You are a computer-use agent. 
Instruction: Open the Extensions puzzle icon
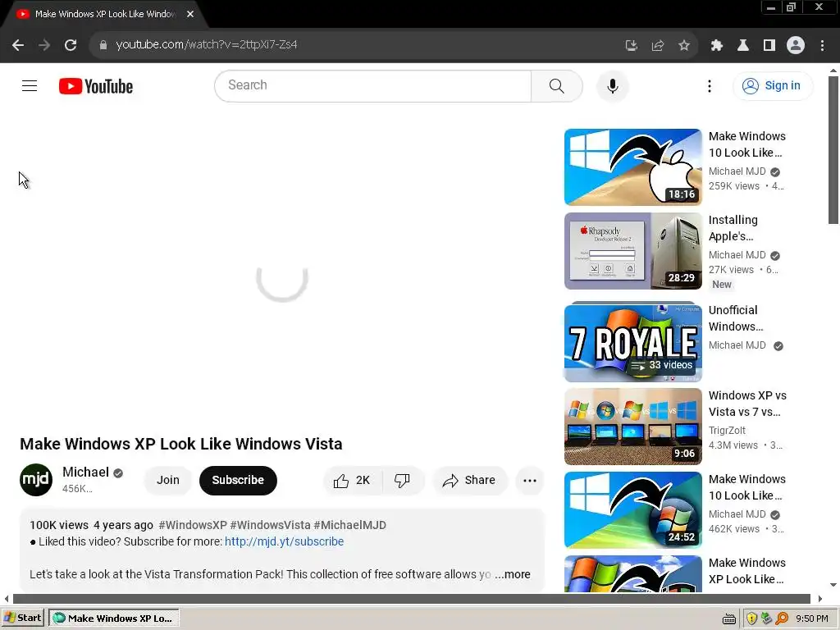(x=716, y=46)
